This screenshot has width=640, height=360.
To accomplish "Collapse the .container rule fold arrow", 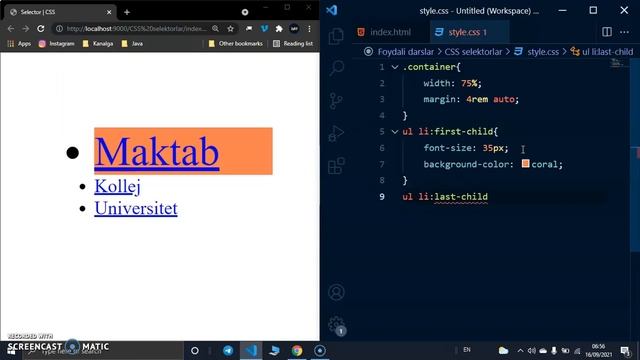I will (395, 67).
